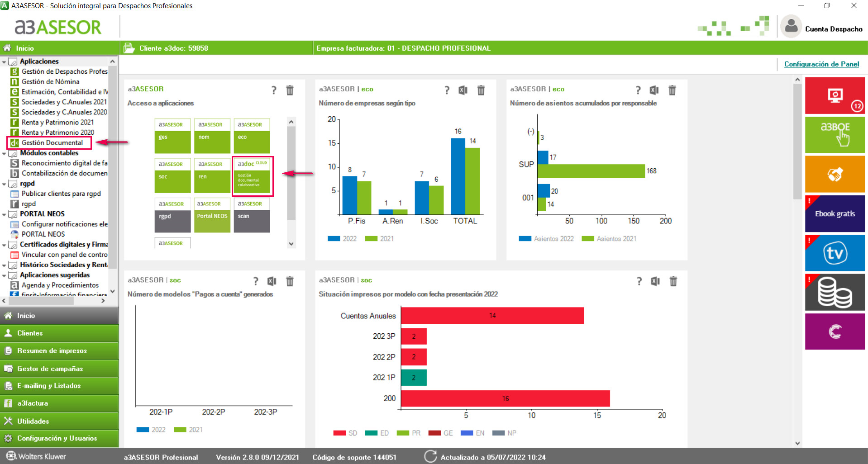
Task: Collapse the Módulos contables tree group
Action: (x=4, y=153)
